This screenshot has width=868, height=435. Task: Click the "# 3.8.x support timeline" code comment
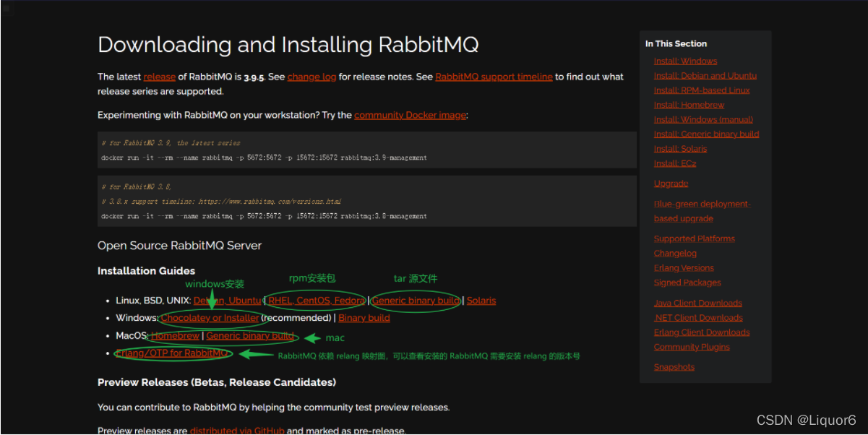[x=221, y=202]
